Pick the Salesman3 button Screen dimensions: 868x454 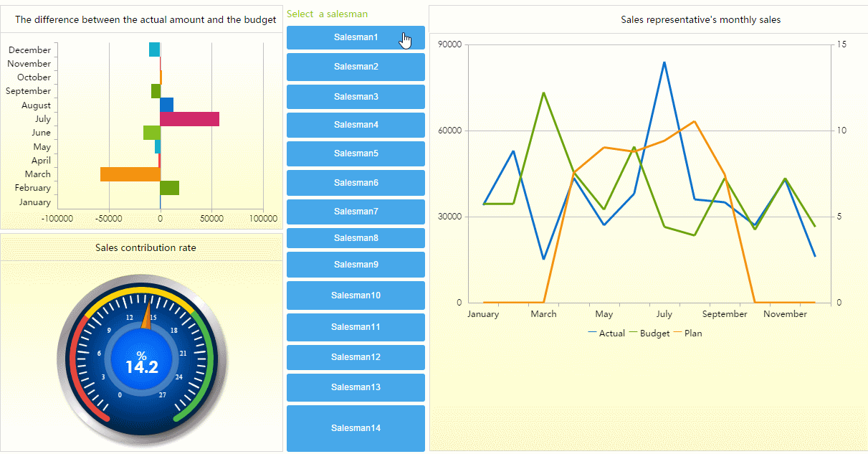356,97
